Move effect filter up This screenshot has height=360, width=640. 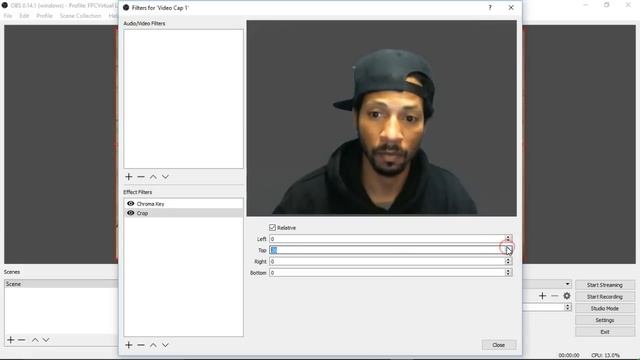tap(153, 345)
